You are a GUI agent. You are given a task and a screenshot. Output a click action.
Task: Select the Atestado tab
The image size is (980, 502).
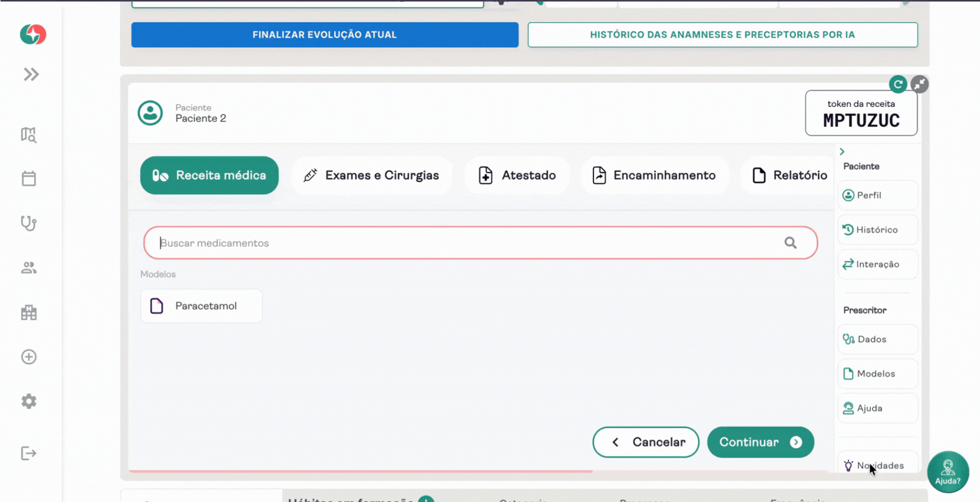pyautogui.click(x=517, y=176)
